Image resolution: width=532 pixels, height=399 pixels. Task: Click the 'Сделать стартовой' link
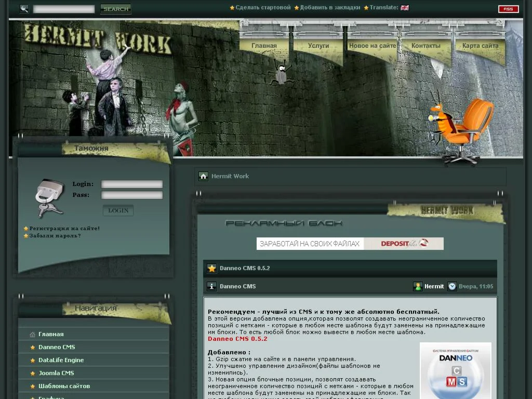[263, 7]
